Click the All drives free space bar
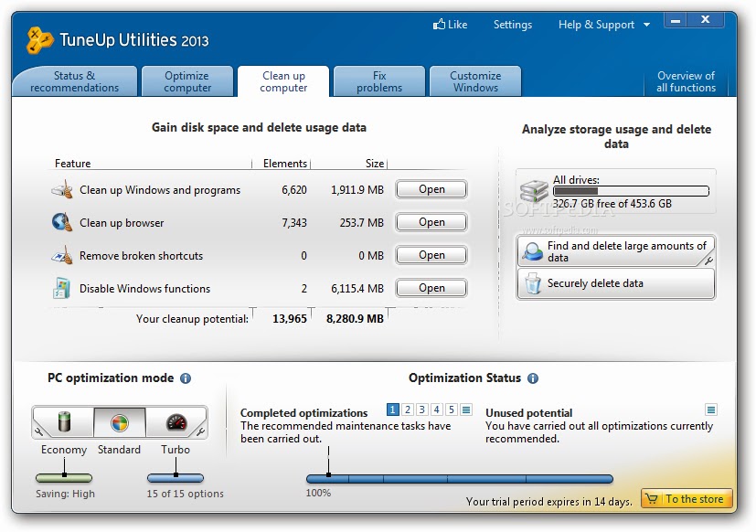The width and height of the screenshot is (756, 532). [631, 191]
